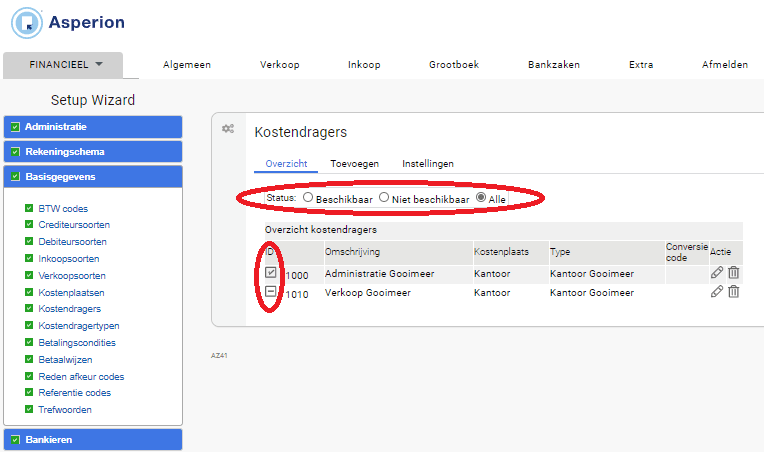Open the Algemeen menu
764x452 pixels.
[187, 65]
